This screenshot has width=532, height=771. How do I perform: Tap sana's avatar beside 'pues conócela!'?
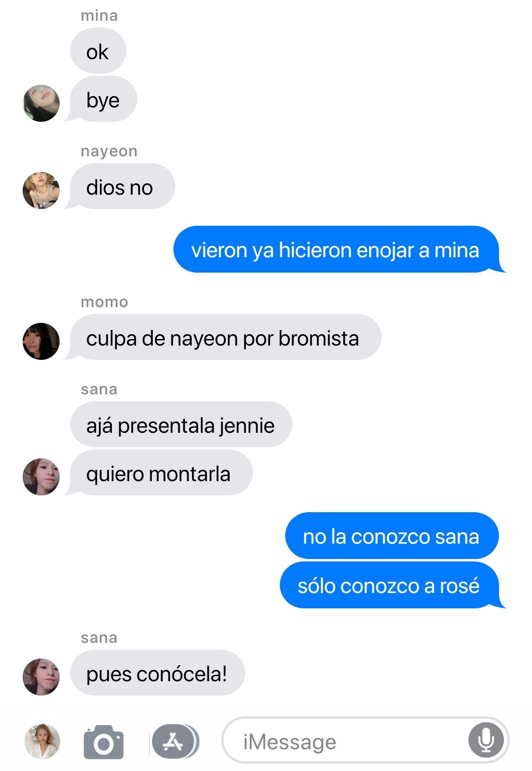click(x=41, y=677)
